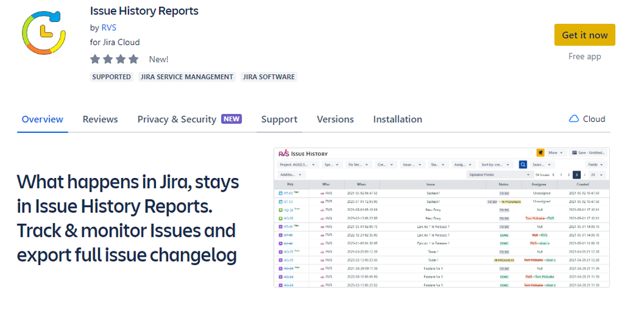644x323 pixels.
Task: Click the Get it now button
Action: pyautogui.click(x=585, y=35)
